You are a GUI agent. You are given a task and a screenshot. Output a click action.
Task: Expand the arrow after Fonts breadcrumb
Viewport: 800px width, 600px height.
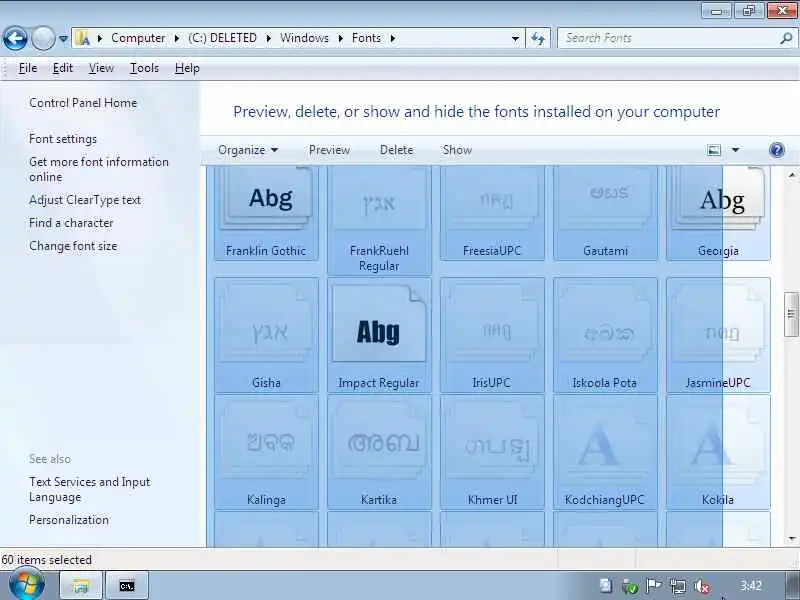point(392,38)
